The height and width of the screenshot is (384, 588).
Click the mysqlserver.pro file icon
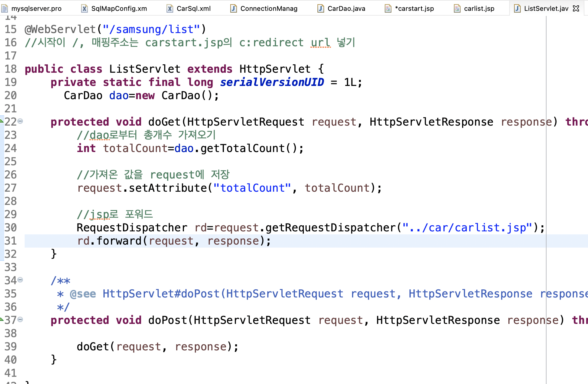(x=5, y=8)
